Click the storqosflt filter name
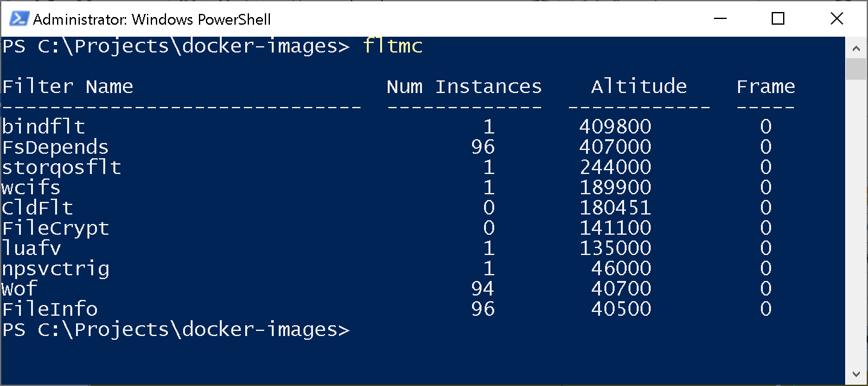This screenshot has width=868, height=386. pos(61,168)
